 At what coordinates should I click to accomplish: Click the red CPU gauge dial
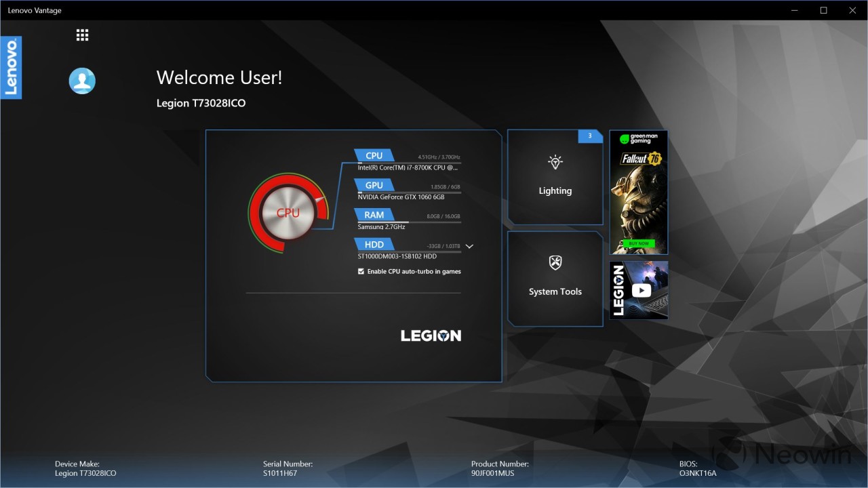click(x=288, y=213)
